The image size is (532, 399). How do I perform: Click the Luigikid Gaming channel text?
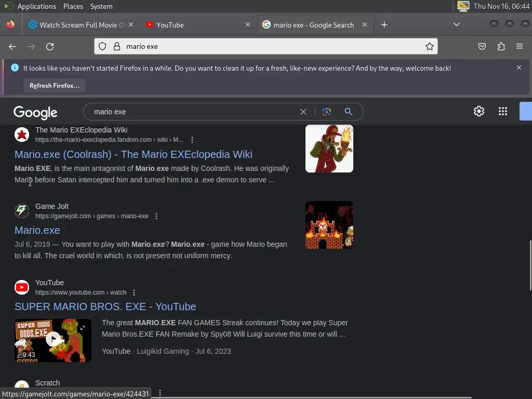pyautogui.click(x=163, y=351)
